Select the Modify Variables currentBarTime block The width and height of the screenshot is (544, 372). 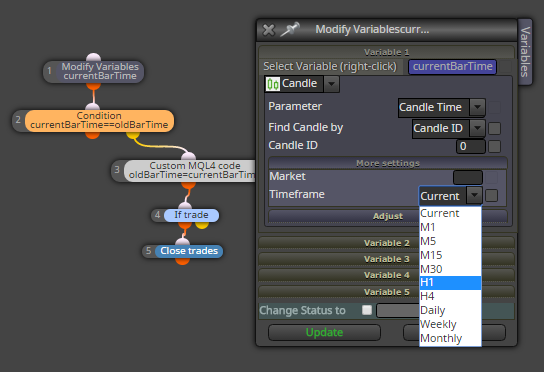94,71
